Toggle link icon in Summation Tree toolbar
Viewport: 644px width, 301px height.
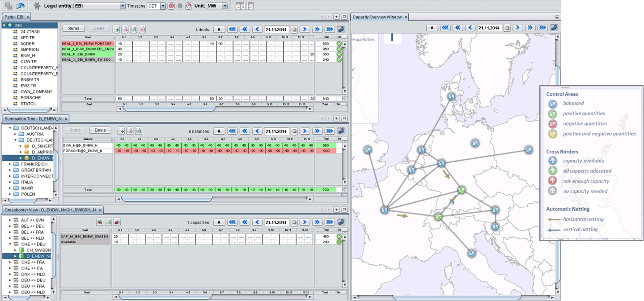pyautogui.click(x=341, y=131)
